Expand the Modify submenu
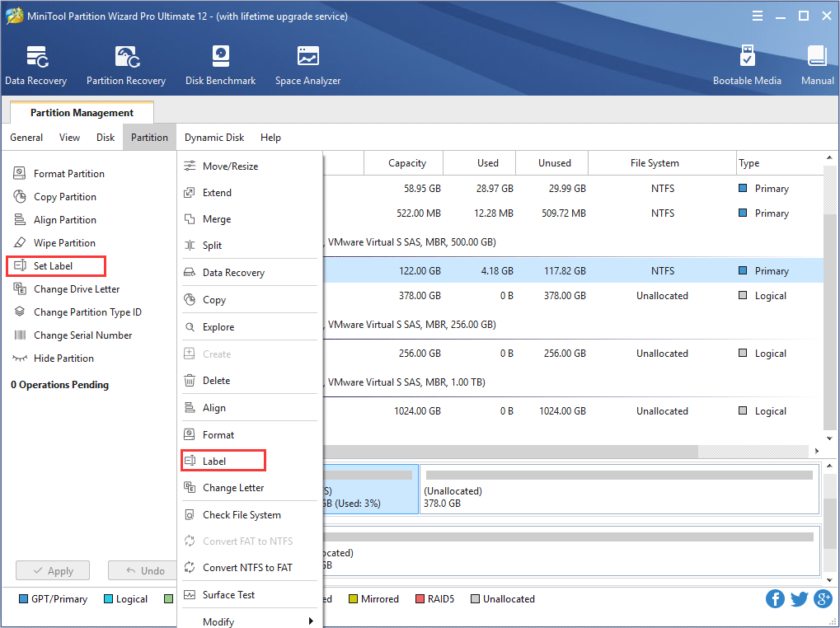This screenshot has width=840, height=628. (218, 621)
